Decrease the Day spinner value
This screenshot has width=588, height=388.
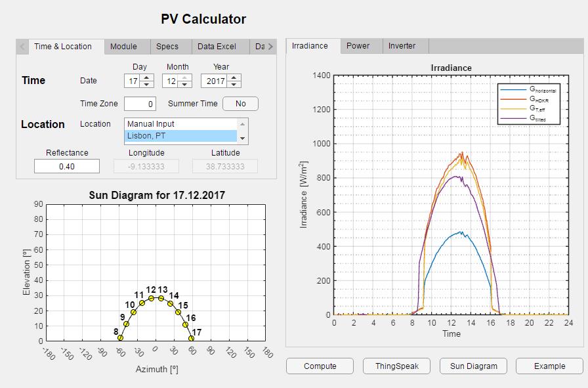[147, 84]
